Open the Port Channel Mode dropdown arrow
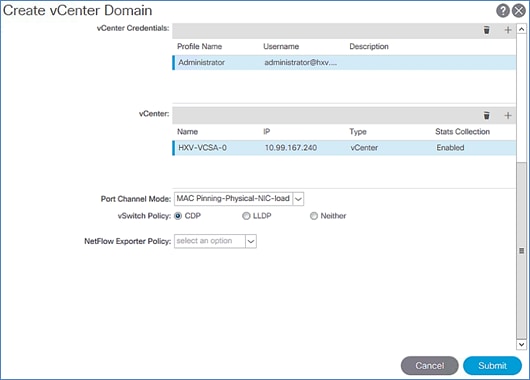Image resolution: width=530 pixels, height=380 pixels. point(298,199)
